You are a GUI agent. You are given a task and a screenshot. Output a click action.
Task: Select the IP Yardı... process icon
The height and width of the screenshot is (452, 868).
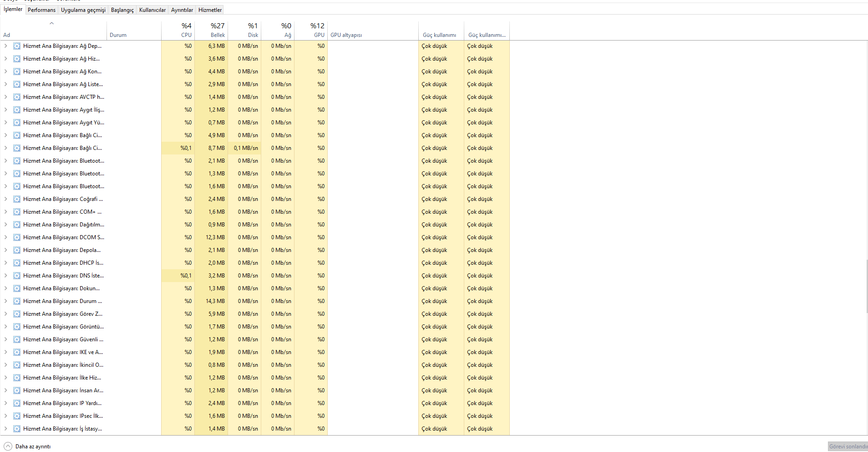coord(17,403)
